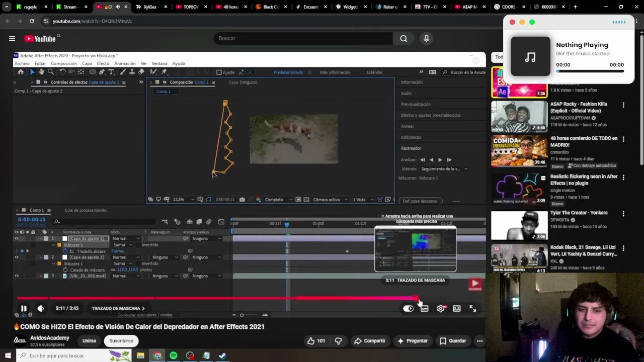The height and width of the screenshot is (362, 644).
Task: Toggle the autoplay switch in player
Action: click(408, 309)
